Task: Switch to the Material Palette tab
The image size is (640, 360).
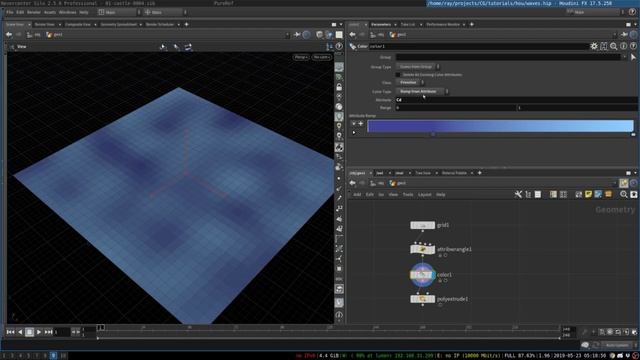Action: (x=454, y=173)
